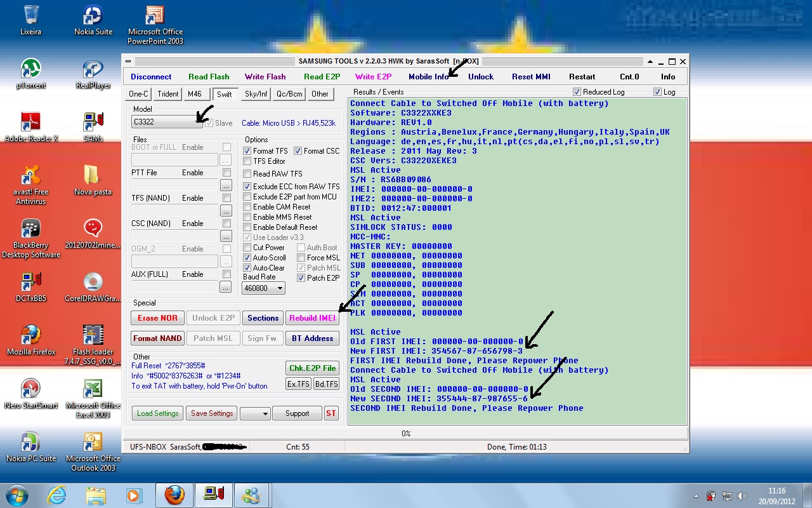The width and height of the screenshot is (812, 508).
Task: Open the Nova pasta folder
Action: tap(93, 180)
